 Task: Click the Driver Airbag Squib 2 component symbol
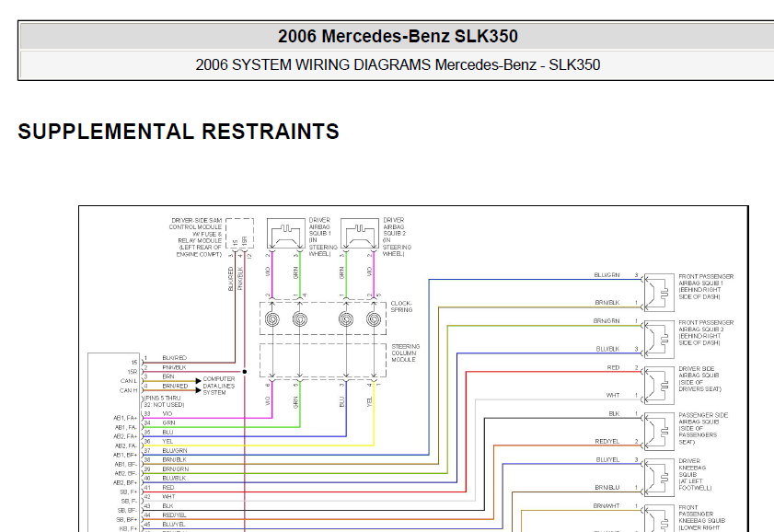360,234
